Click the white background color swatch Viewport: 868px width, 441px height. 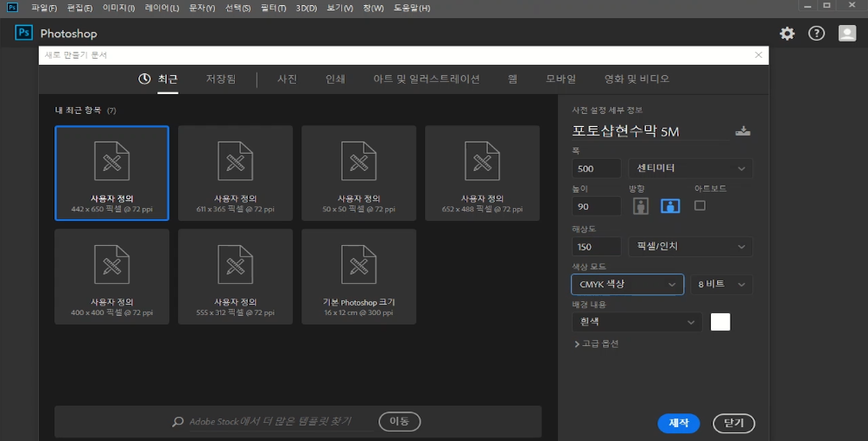tap(720, 322)
